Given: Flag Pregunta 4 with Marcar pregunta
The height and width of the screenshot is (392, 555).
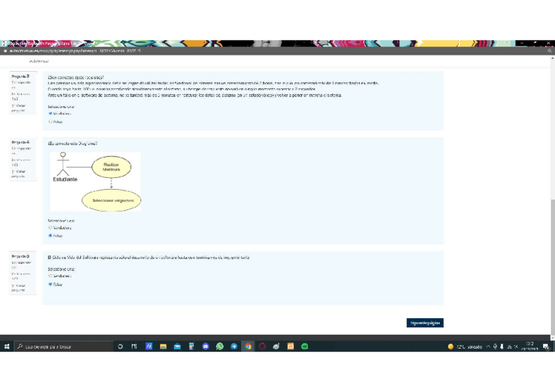Looking at the screenshot, I should 19,173.
